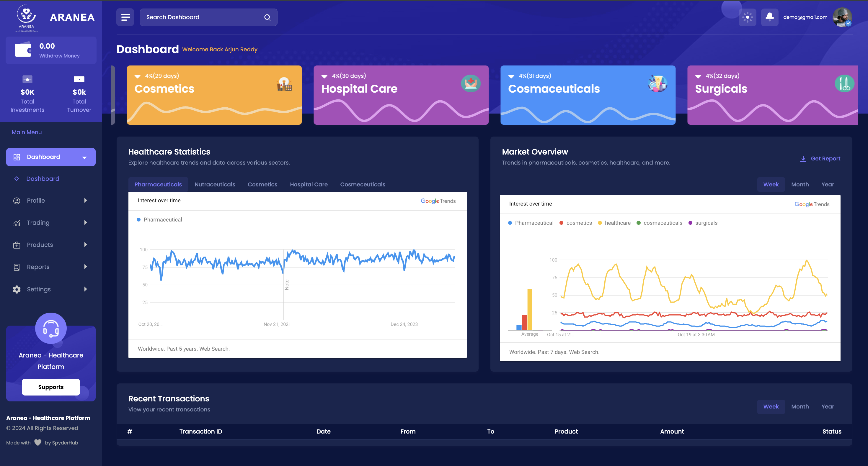Open the notifications bell icon
868x466 pixels.
tap(769, 17)
